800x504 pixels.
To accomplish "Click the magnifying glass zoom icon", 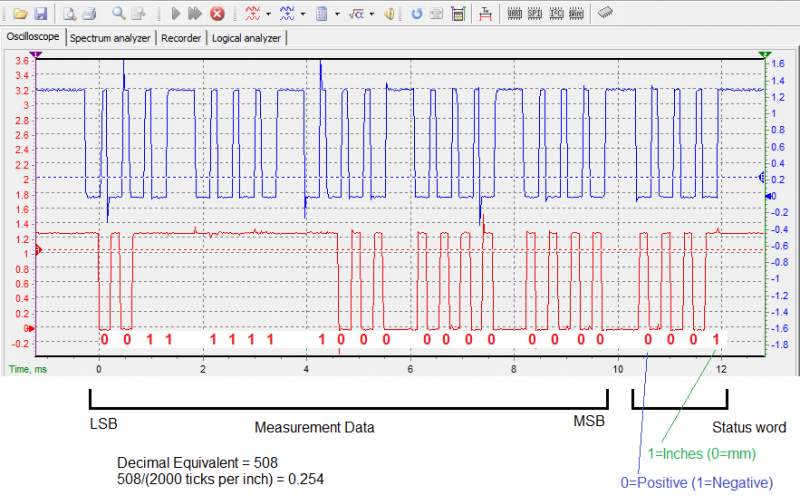I will (119, 14).
